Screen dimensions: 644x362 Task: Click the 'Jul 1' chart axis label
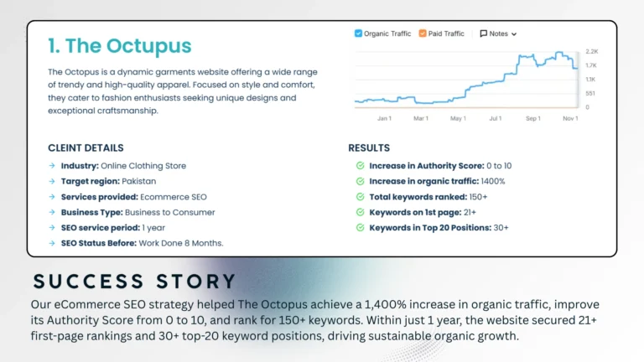(x=496, y=118)
